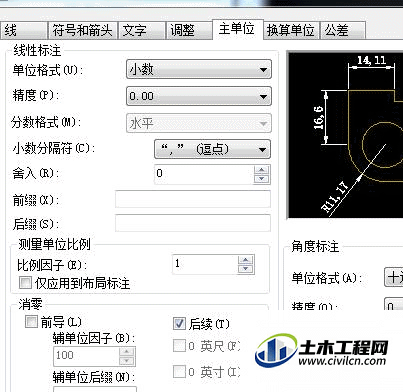Increase the 比例因子 with up arrow
Viewport: 403px width, 392px height.
point(246,260)
